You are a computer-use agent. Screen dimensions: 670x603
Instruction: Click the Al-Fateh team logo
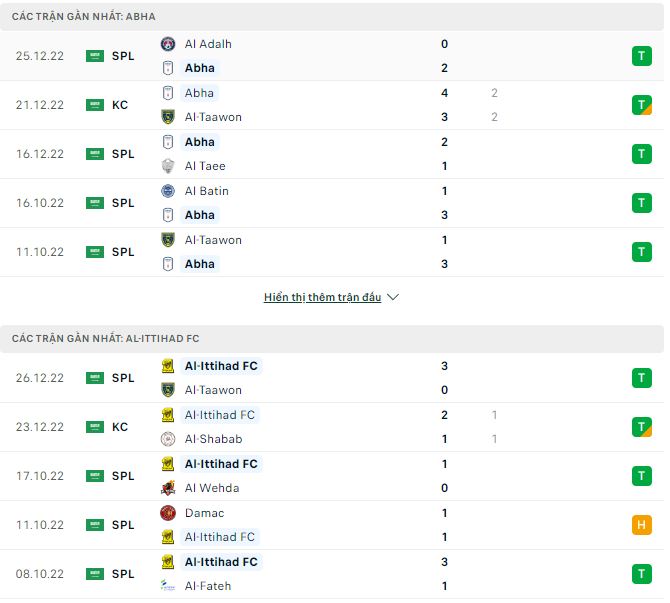click(168, 586)
